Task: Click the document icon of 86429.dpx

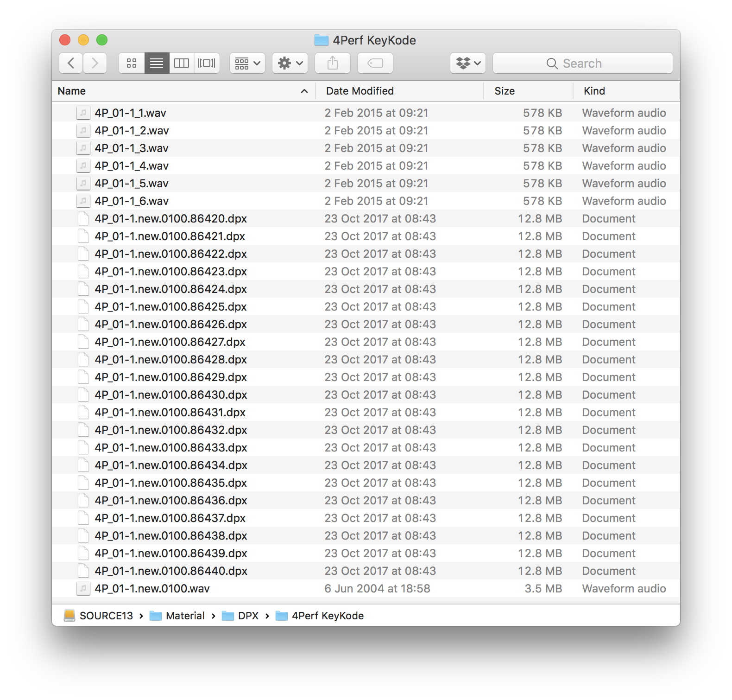Action: tap(83, 377)
